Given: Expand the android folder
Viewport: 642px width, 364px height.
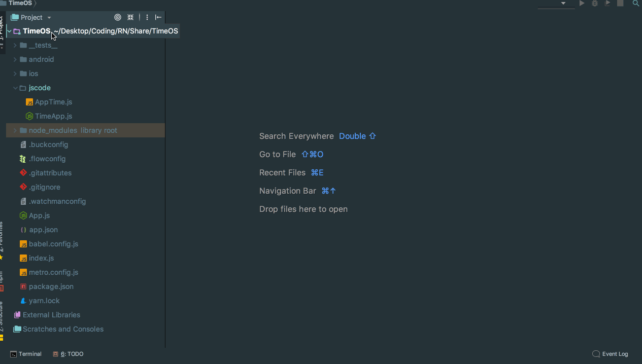Looking at the screenshot, I should (15, 59).
